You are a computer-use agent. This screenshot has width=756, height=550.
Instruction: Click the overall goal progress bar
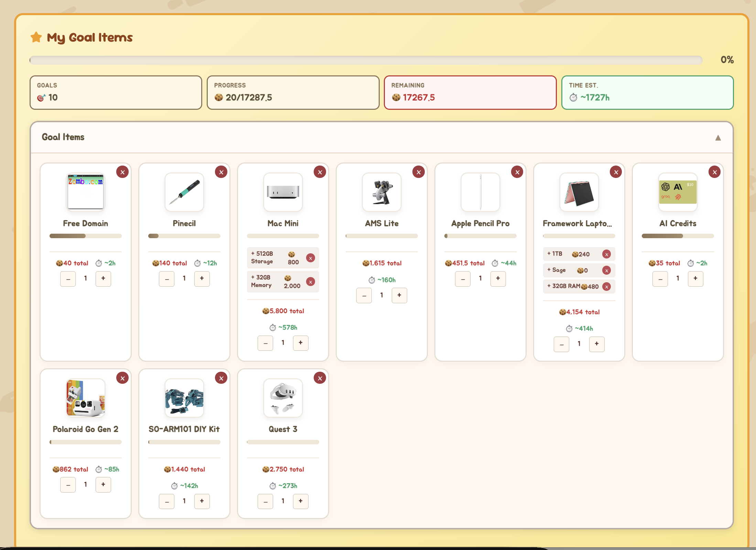click(366, 61)
